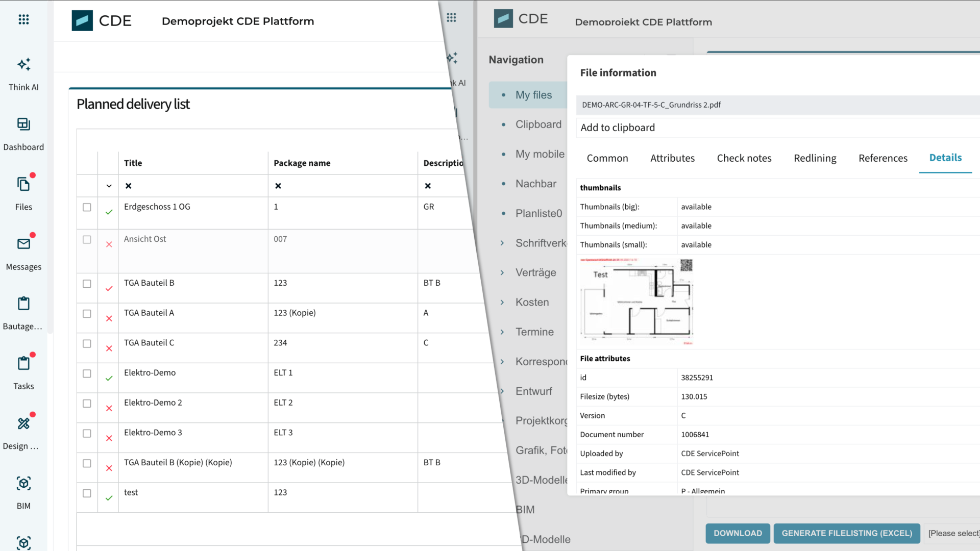Viewport: 980px width, 551px height.
Task: Switch to the Common tab
Action: pyautogui.click(x=607, y=158)
